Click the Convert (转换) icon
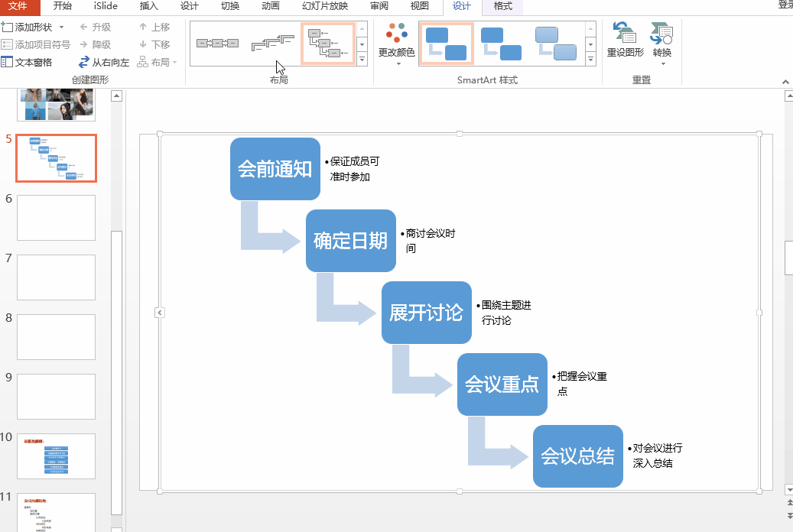 pos(661,36)
